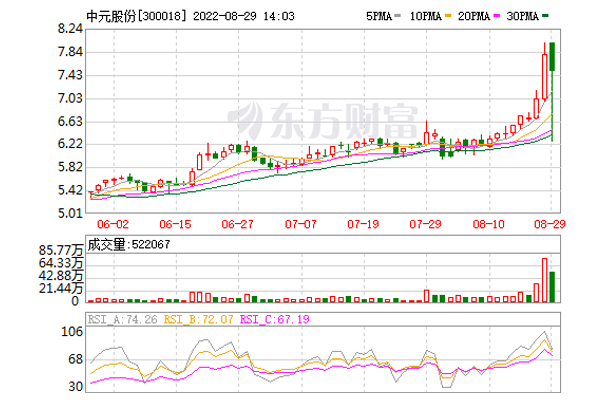Click the 07-07 date axis label

[x=301, y=225]
